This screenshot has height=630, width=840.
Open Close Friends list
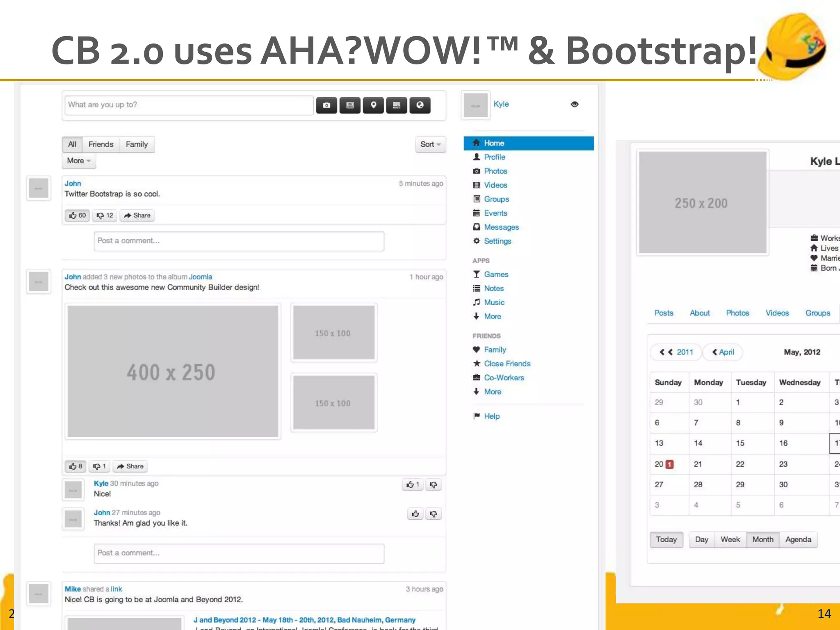click(x=507, y=363)
